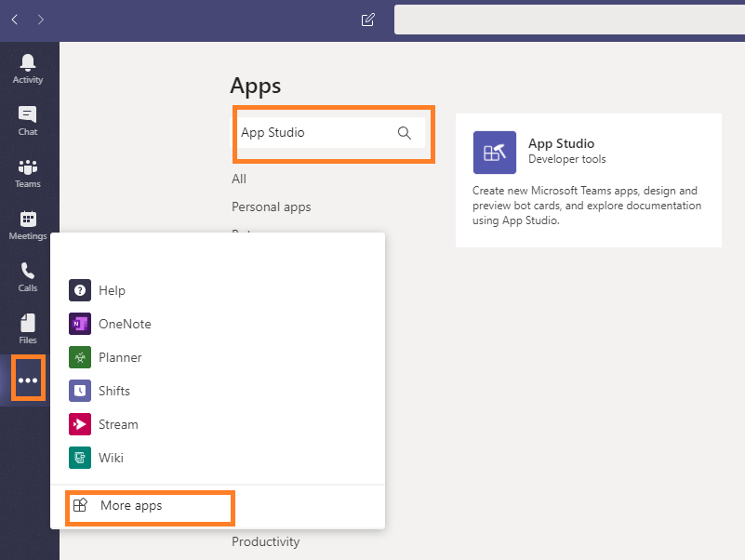This screenshot has height=560, width=745.
Task: Open Files in the sidebar
Action: (x=28, y=329)
